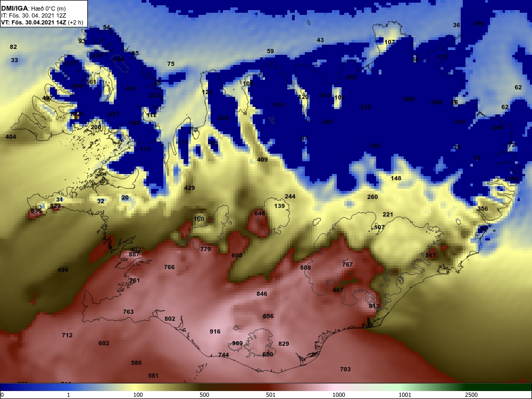Click the 496 value over the western sea
The width and height of the screenshot is (532, 399).
click(63, 270)
